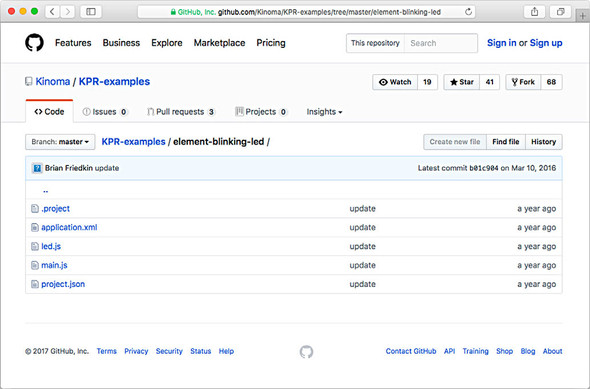Go forward with Safari forward arrow

pyautogui.click(x=67, y=12)
